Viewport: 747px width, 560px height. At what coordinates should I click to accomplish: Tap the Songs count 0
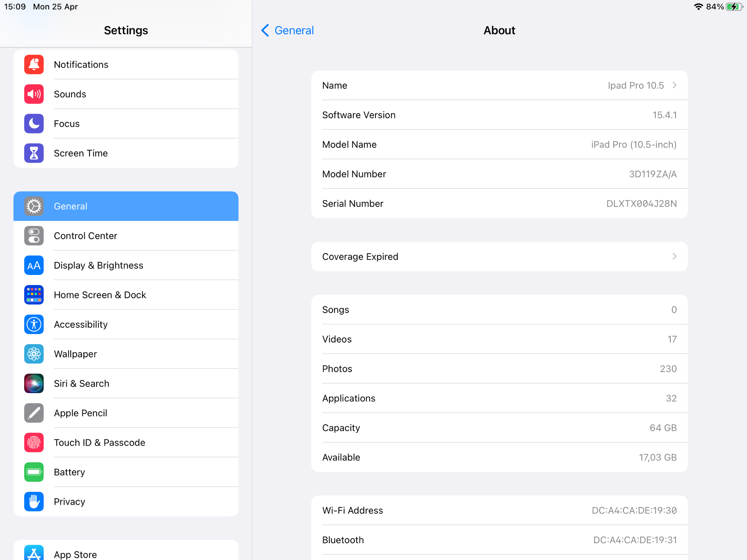click(x=674, y=310)
